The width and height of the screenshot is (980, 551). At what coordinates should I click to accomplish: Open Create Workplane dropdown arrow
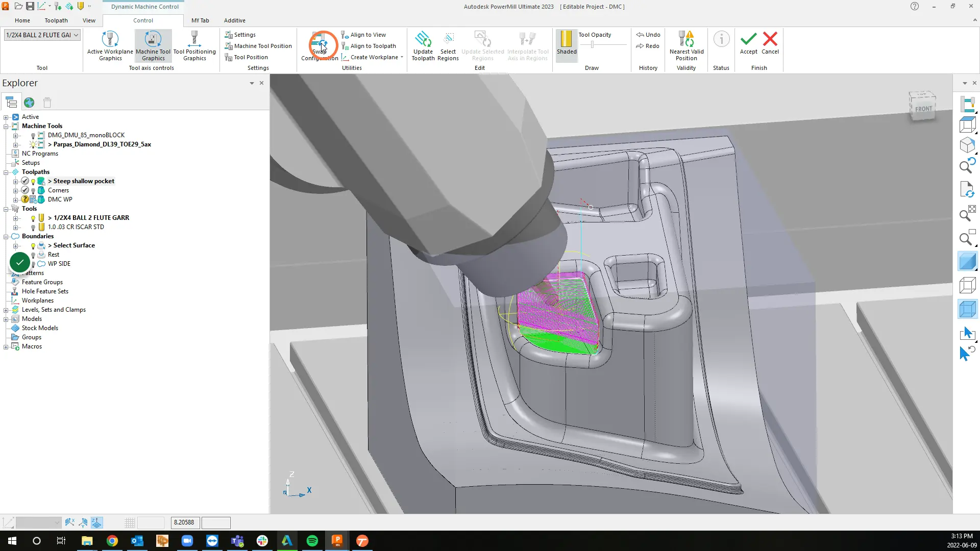402,57
